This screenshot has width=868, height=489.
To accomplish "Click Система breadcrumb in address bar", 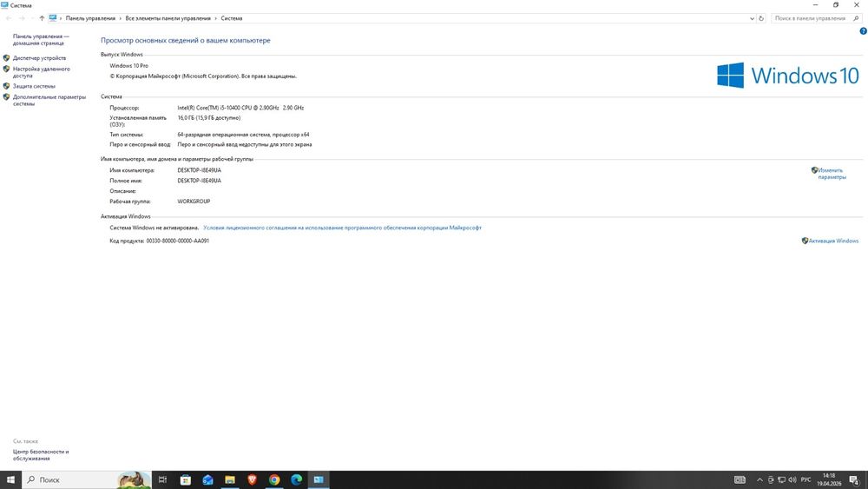I will [x=232, y=18].
